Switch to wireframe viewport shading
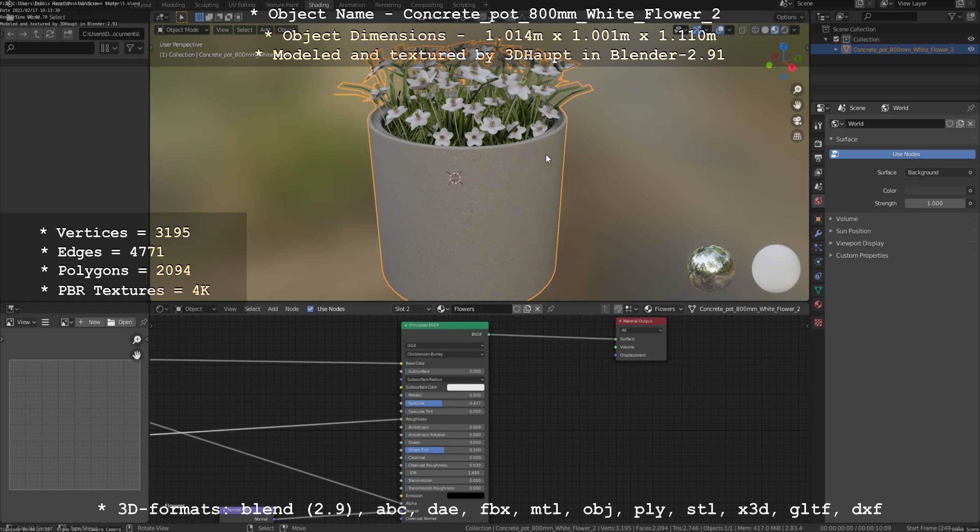 [756, 30]
